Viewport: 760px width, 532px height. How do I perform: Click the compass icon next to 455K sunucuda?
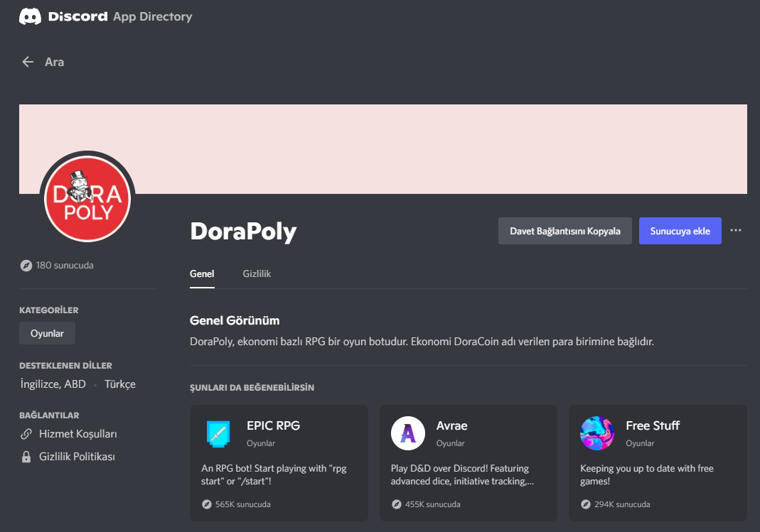pyautogui.click(x=397, y=504)
